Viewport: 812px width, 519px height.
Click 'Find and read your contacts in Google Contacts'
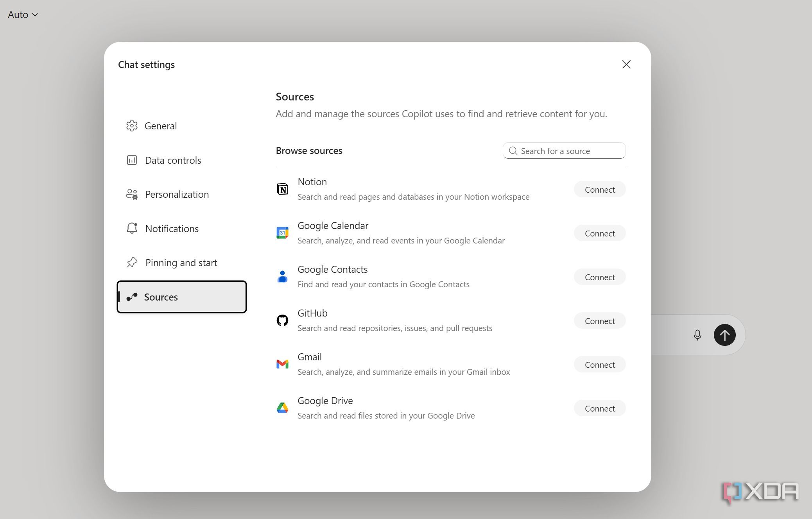[384, 284]
